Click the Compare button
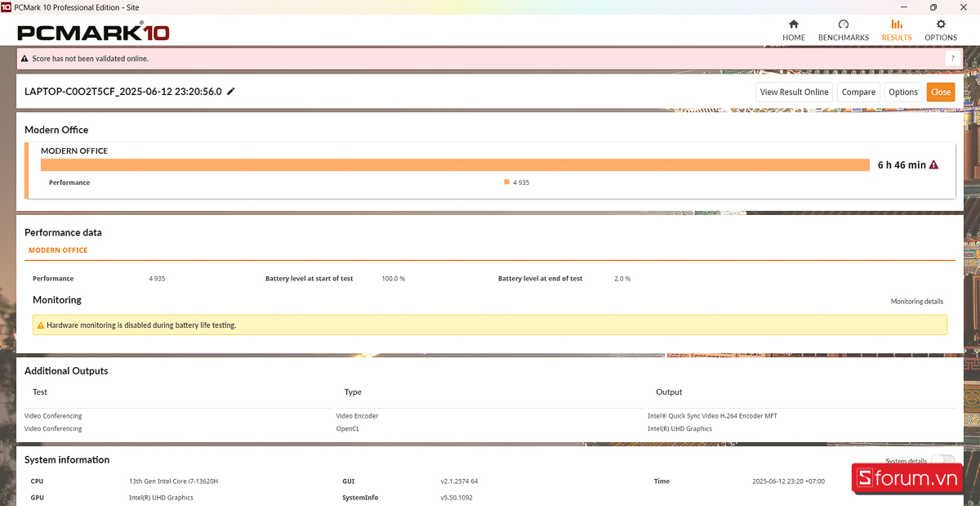980x506 pixels. coord(858,92)
